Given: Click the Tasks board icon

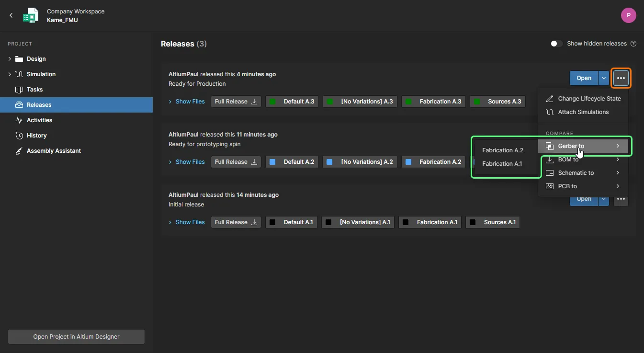Looking at the screenshot, I should pyautogui.click(x=19, y=90).
